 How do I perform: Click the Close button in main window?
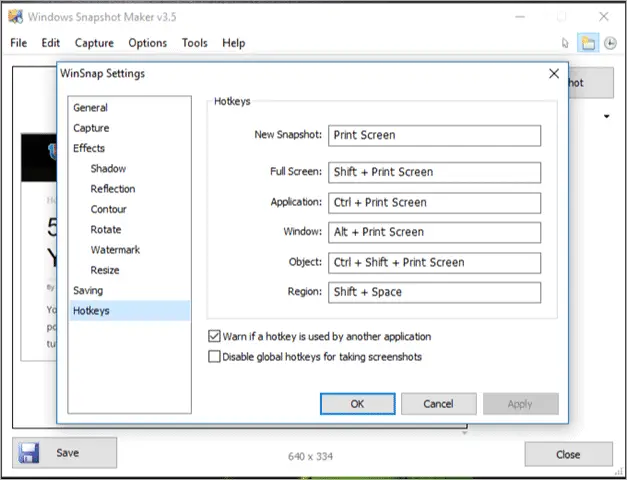(568, 454)
